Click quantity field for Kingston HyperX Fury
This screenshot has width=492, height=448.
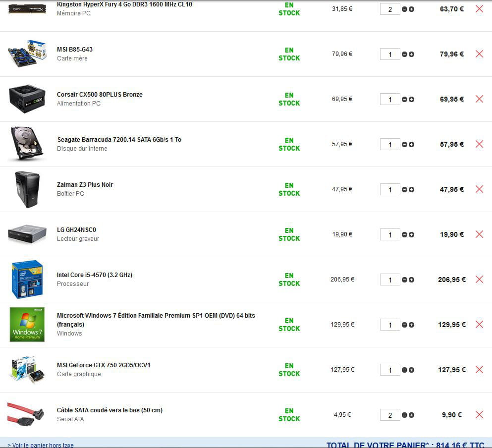pos(390,9)
